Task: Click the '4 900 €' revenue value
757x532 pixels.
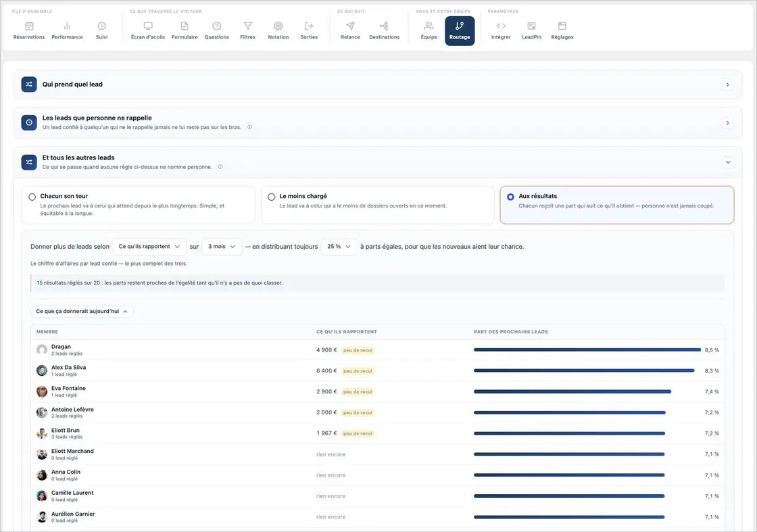Action: click(x=327, y=350)
